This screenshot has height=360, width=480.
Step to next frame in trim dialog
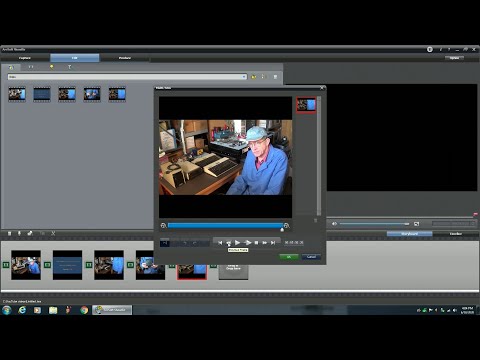265,243
